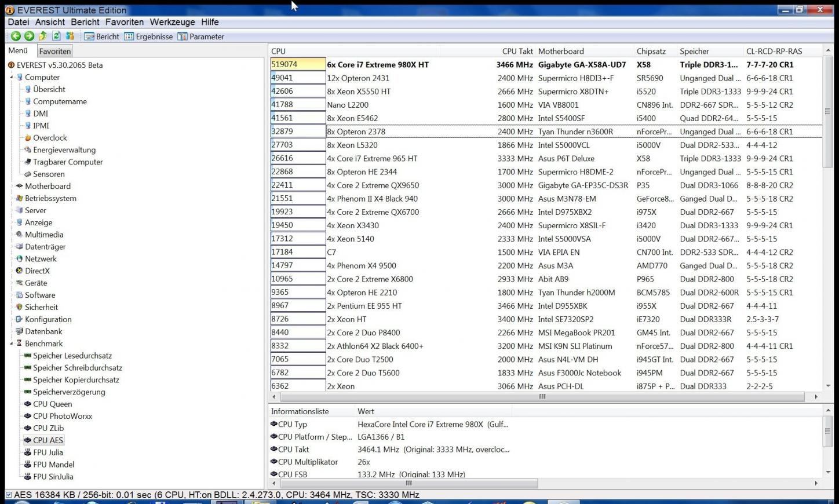839x504 pixels.
Task: Open the Overclock entry with flame icon
Action: [x=46, y=138]
